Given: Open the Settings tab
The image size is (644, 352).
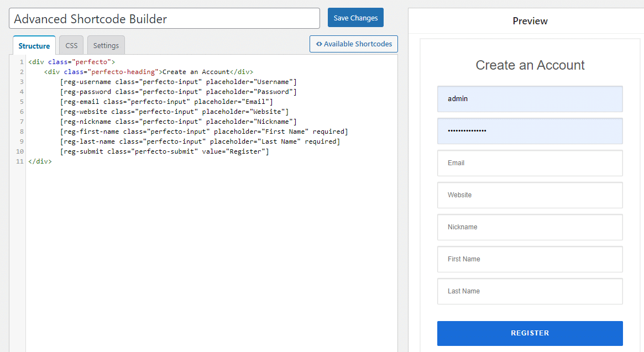Looking at the screenshot, I should [106, 45].
